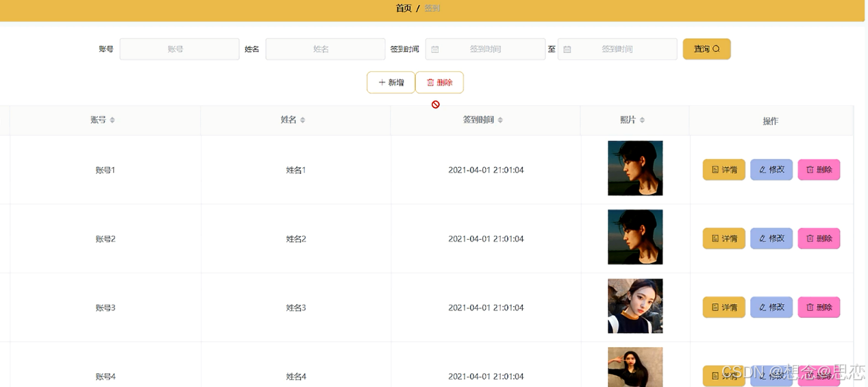Sort table by 签到时间 column arrows
Viewport: 868px width, 387px height.
pos(500,120)
